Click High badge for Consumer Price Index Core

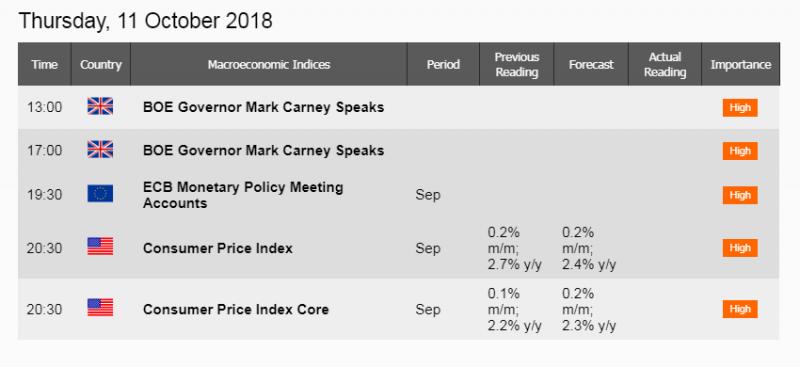(740, 309)
